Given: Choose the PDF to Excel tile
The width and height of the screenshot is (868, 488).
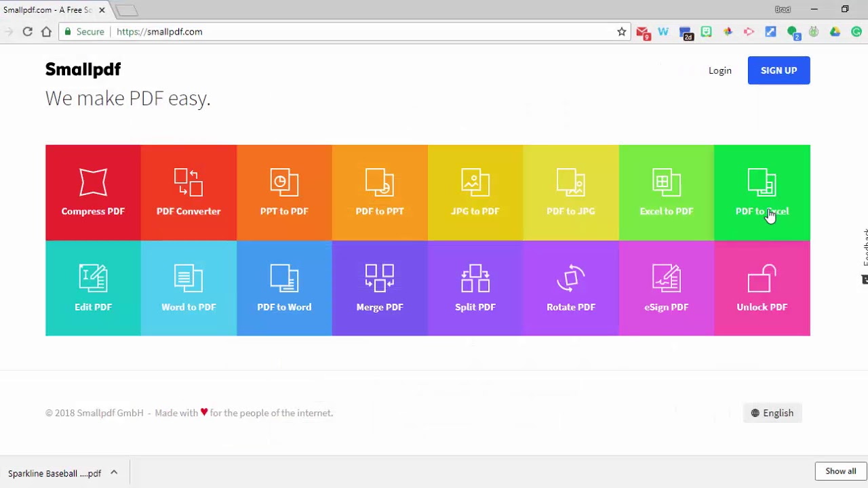Looking at the screenshot, I should pyautogui.click(x=762, y=192).
